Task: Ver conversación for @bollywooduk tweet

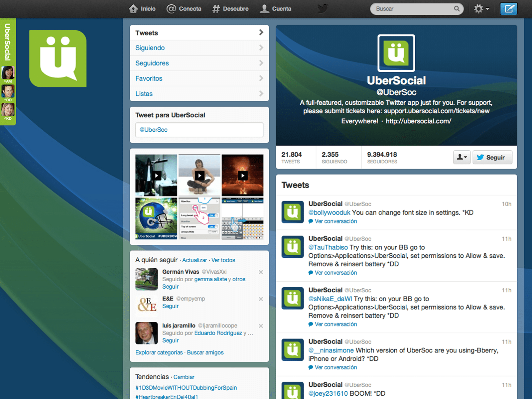Action: pos(333,221)
